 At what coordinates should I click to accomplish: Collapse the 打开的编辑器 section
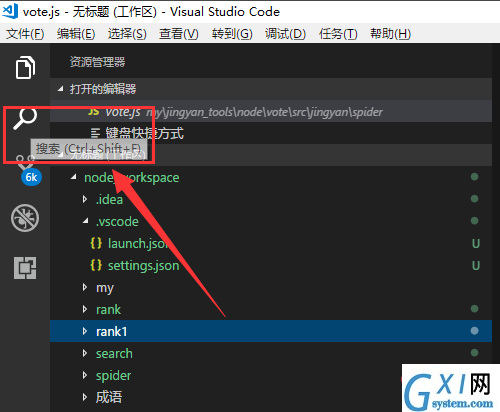click(60, 89)
